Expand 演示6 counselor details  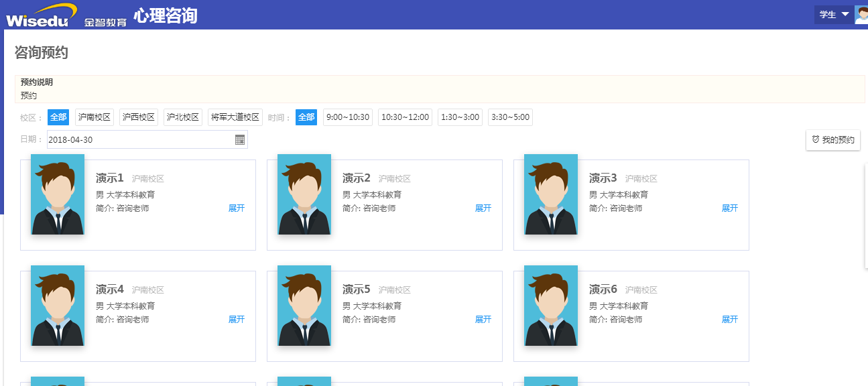click(x=730, y=320)
